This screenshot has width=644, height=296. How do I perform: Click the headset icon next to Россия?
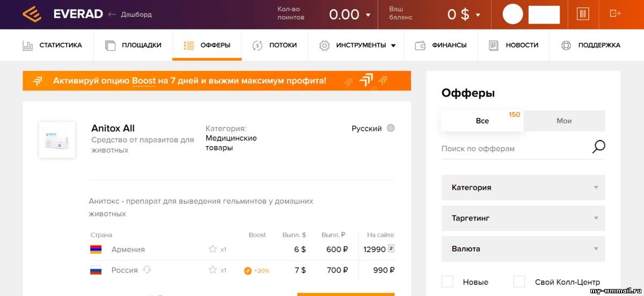[147, 270]
